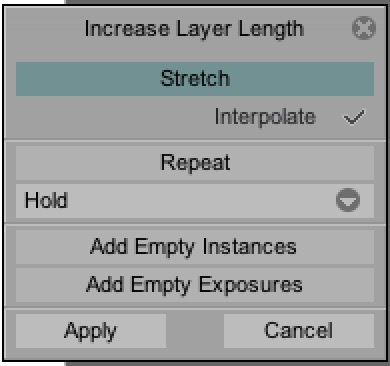Cancel the layer length dialog

pyautogui.click(x=299, y=331)
